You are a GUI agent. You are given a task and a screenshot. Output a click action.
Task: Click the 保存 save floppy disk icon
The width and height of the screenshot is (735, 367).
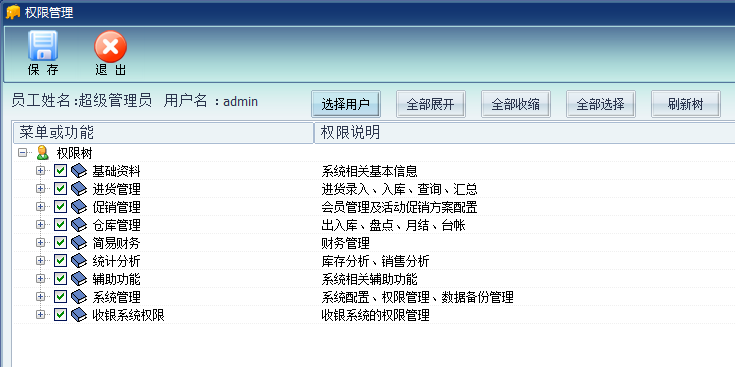pyautogui.click(x=43, y=45)
